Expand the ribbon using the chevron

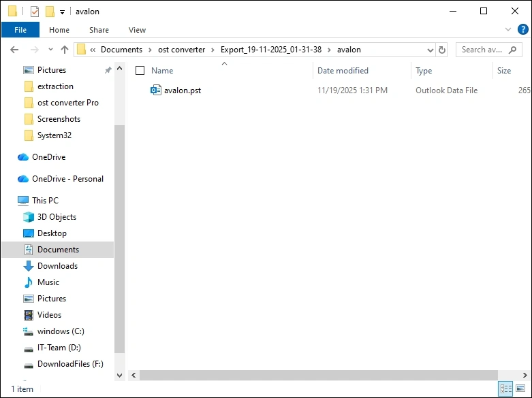click(x=508, y=29)
